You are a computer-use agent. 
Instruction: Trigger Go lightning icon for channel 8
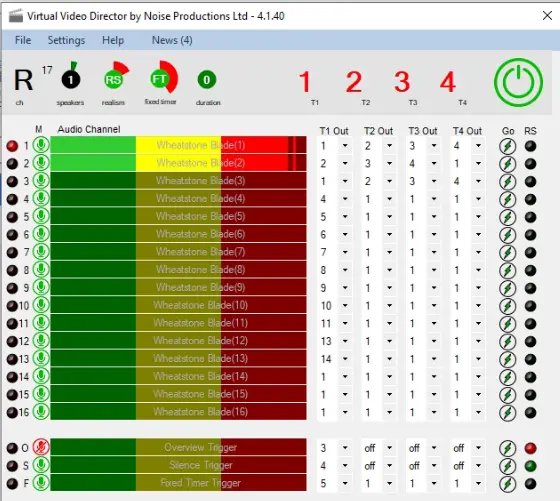[508, 270]
